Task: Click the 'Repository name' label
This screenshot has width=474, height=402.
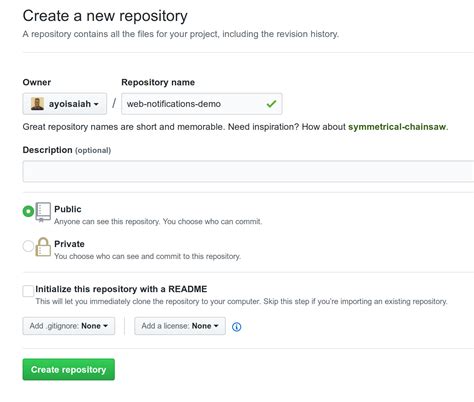Action: pos(158,82)
